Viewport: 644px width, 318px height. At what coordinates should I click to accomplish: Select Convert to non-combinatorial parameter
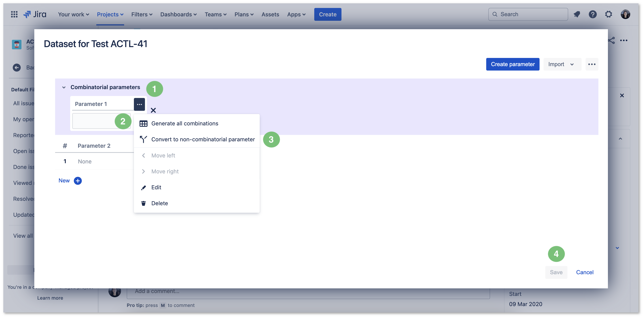[x=197, y=139]
